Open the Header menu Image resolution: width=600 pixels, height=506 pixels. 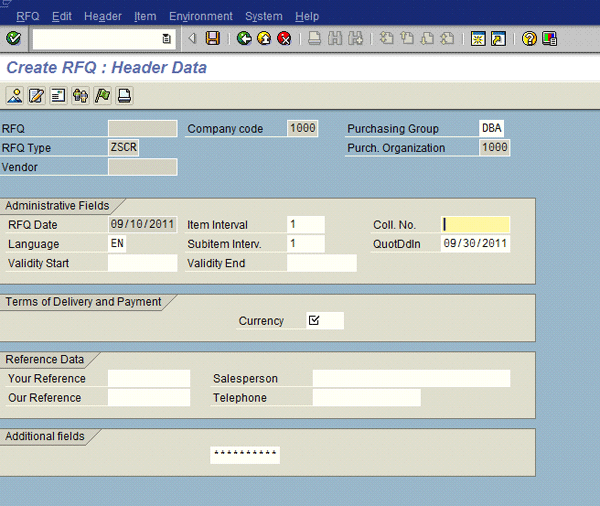(x=102, y=17)
